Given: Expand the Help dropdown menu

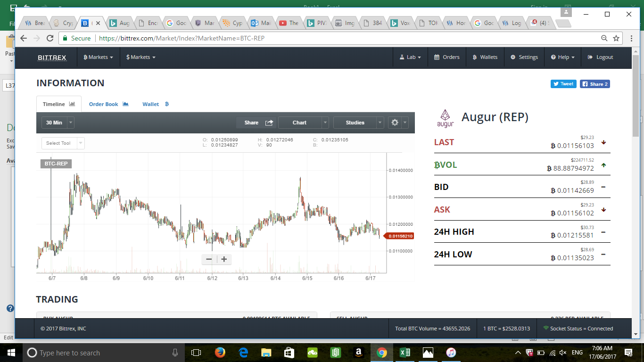Looking at the screenshot, I should pos(562,57).
